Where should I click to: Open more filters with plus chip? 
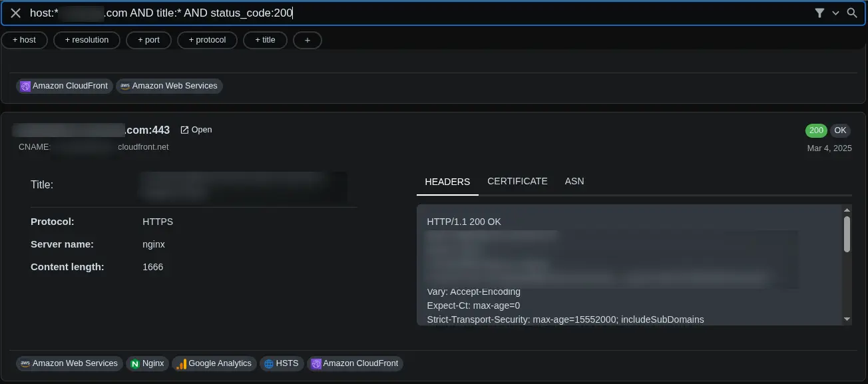(x=307, y=40)
